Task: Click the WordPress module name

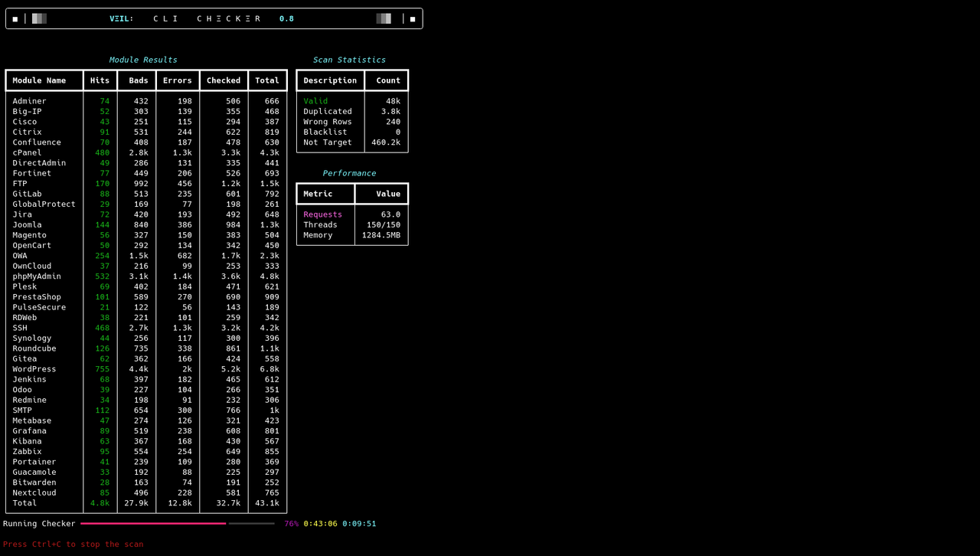Action: [x=34, y=369]
